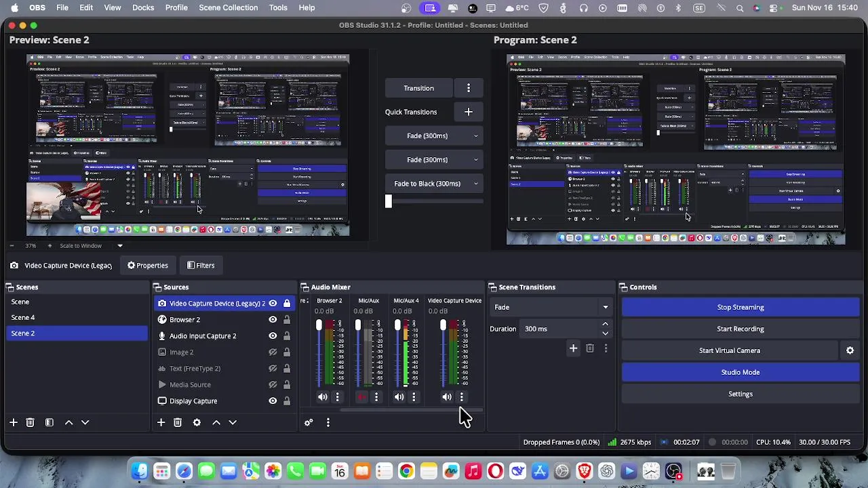Open the Transition button three-dot menu

[469, 88]
